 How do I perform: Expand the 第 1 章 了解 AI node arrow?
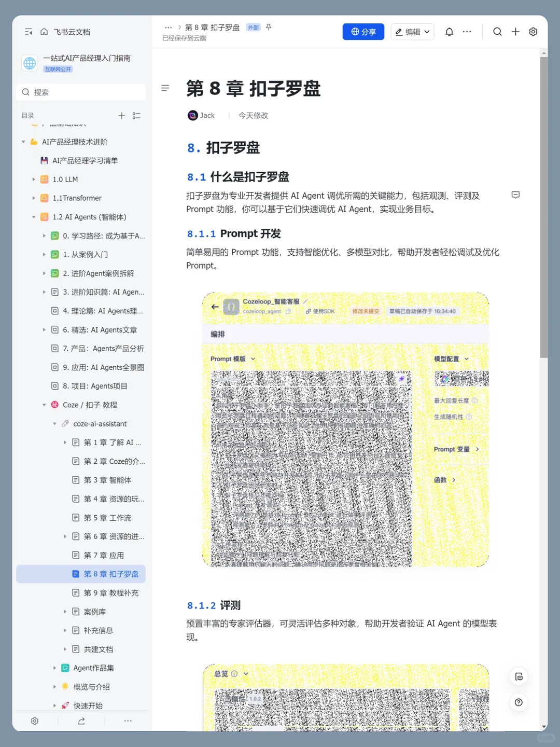65,442
